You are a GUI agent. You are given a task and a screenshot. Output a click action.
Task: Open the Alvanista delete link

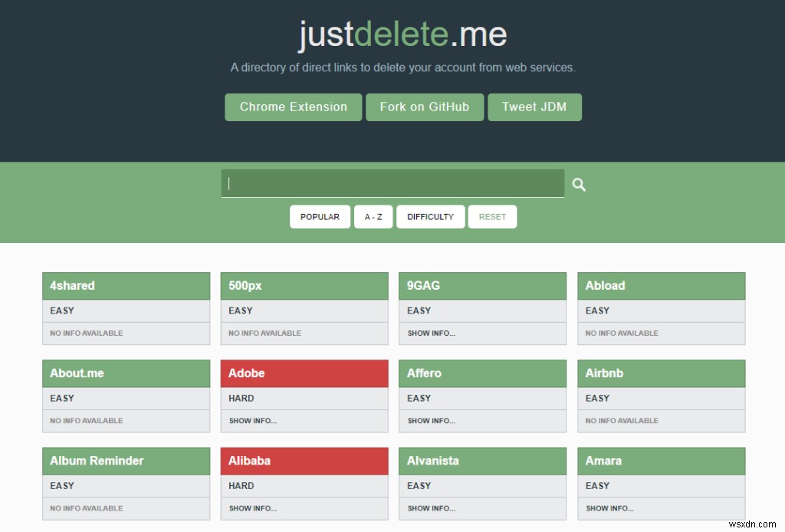pyautogui.click(x=483, y=461)
